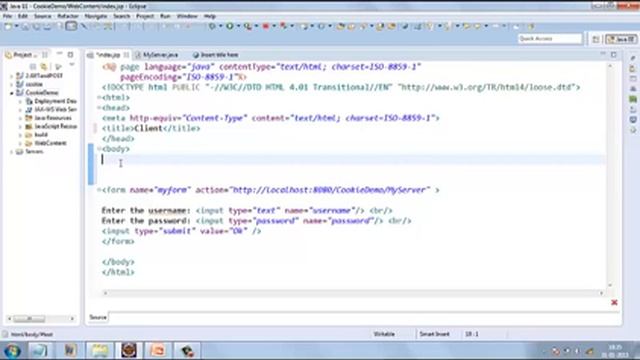Image resolution: width=640 pixels, height=360 pixels.
Task: Click the red X icon below the editor
Action: [x=614, y=302]
